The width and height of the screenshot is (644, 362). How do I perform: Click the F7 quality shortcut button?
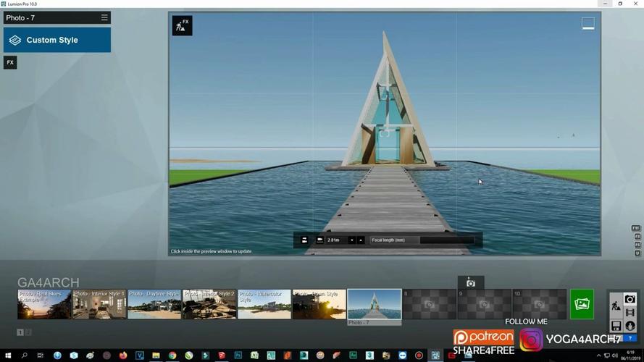pyautogui.click(x=637, y=253)
